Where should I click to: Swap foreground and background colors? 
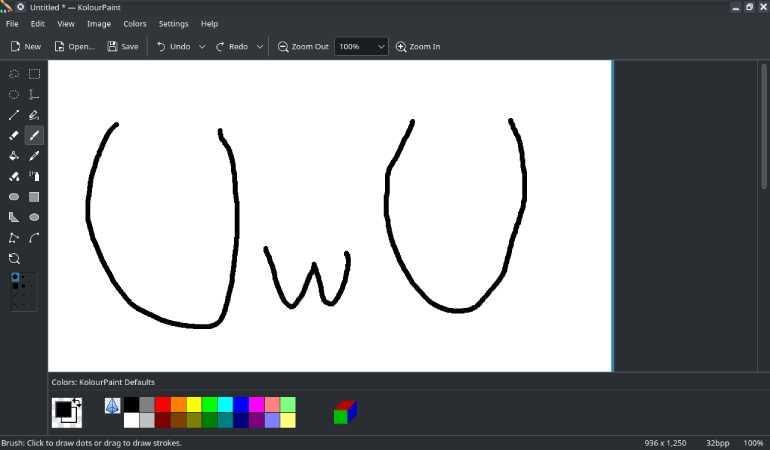pyautogui.click(x=77, y=402)
